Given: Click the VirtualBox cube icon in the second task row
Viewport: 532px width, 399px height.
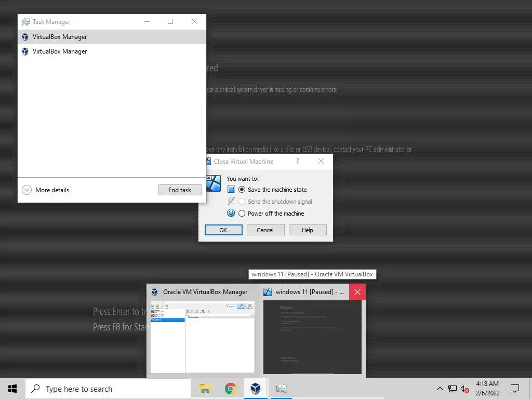Looking at the screenshot, I should [x=25, y=51].
